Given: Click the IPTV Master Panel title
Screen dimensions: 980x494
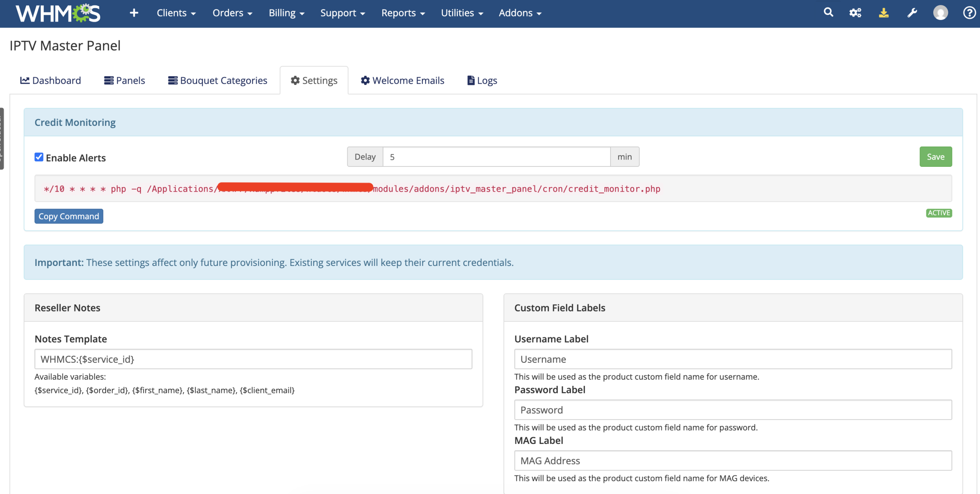Looking at the screenshot, I should (x=65, y=46).
